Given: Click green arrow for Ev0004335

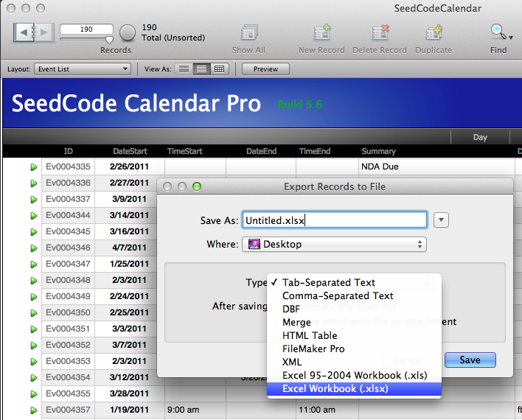Looking at the screenshot, I should tap(34, 167).
